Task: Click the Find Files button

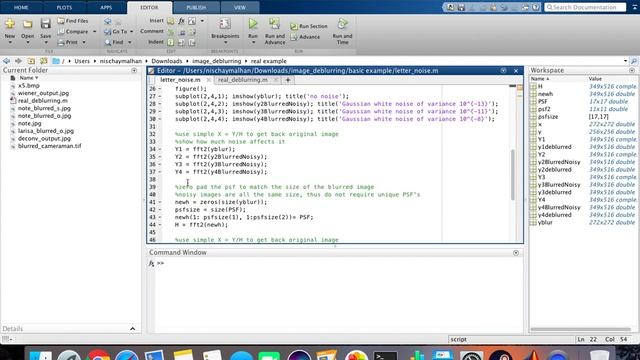Action: point(73,21)
